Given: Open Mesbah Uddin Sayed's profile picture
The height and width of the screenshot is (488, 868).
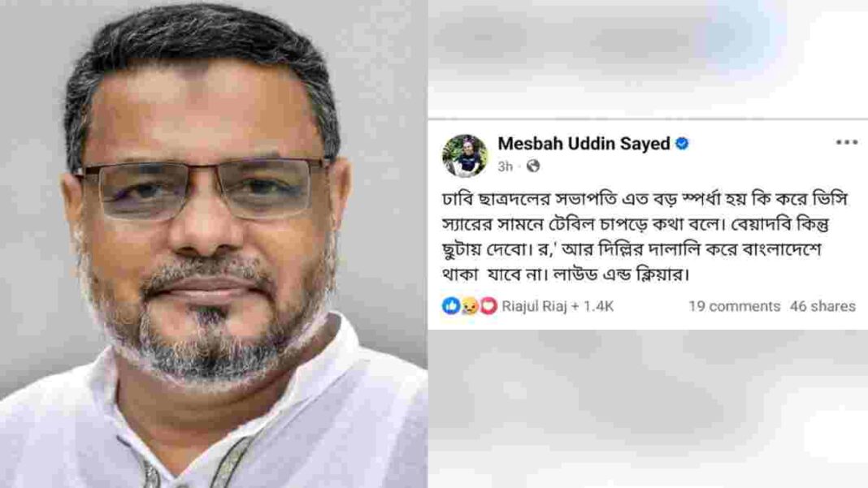Looking at the screenshot, I should coord(464,156).
